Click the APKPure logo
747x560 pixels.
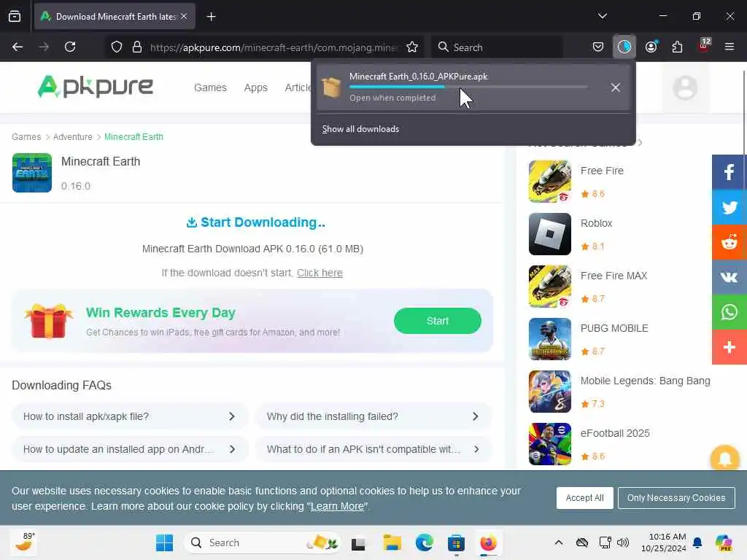[x=96, y=87]
